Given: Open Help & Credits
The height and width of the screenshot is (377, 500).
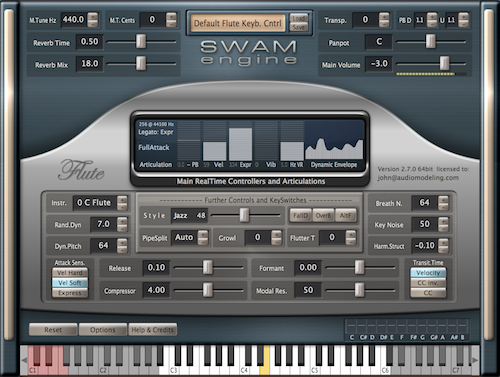Looking at the screenshot, I should [153, 330].
